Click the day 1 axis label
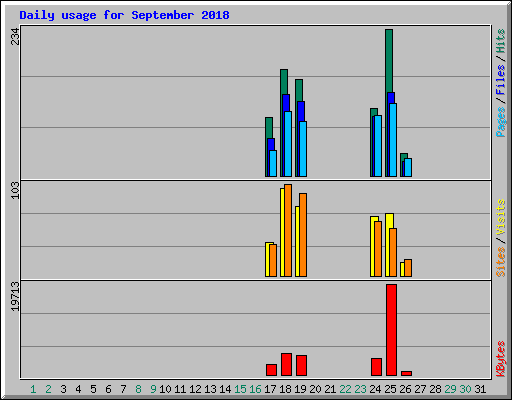The width and height of the screenshot is (512, 400). point(33,389)
